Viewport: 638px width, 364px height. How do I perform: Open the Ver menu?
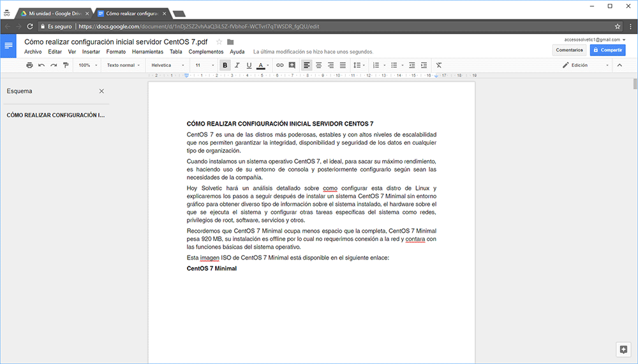point(72,52)
